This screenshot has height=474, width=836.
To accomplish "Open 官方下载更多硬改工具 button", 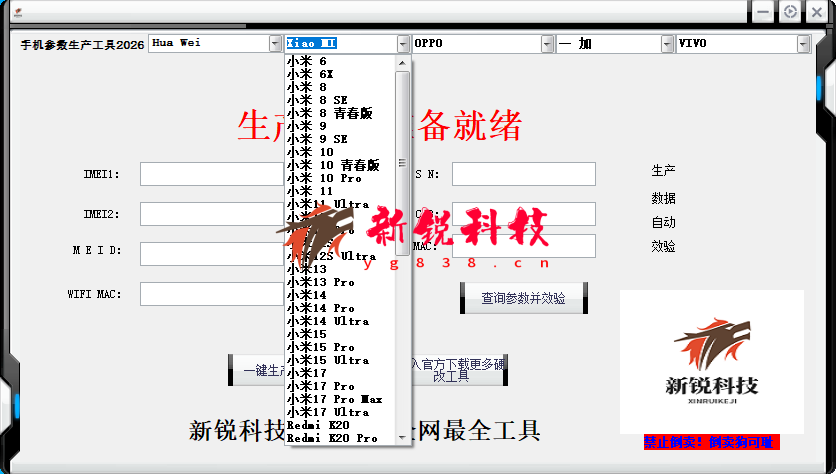I will (459, 370).
